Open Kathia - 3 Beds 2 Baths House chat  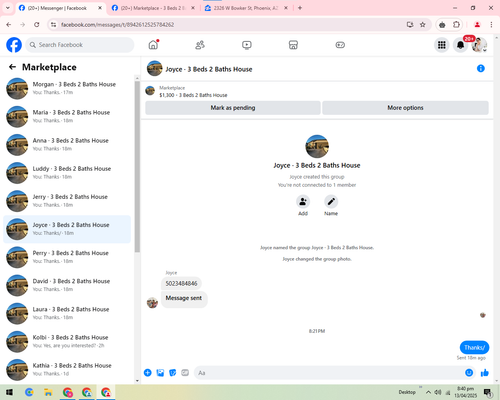[67, 370]
